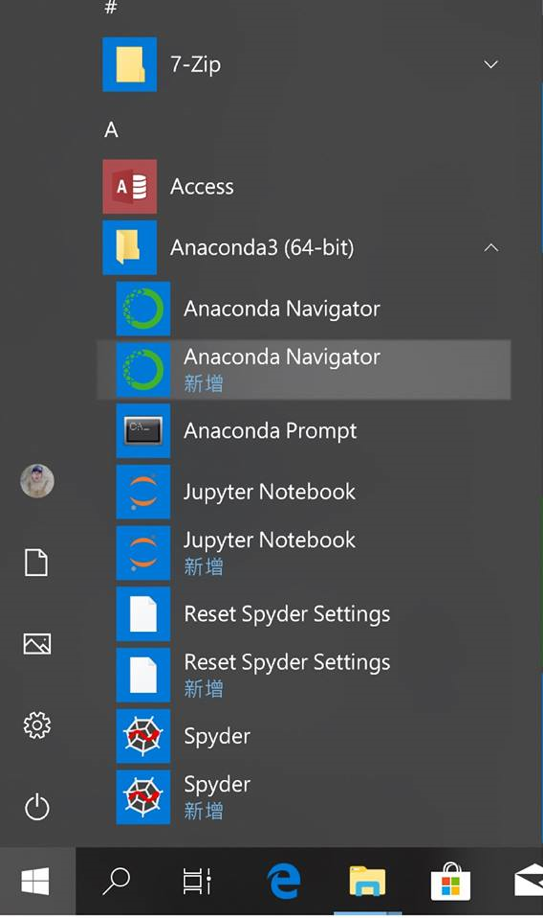
Task: Launch Anaconda Prompt from its terminal icon
Action: [x=143, y=431]
